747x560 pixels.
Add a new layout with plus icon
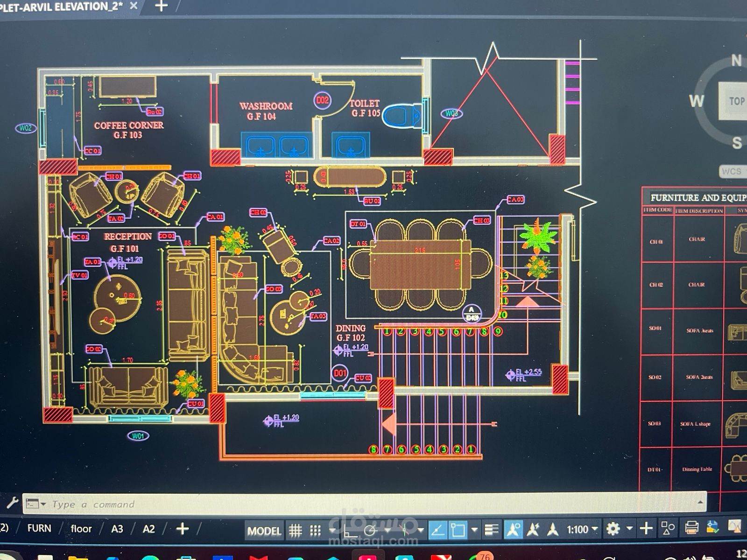pyautogui.click(x=183, y=529)
